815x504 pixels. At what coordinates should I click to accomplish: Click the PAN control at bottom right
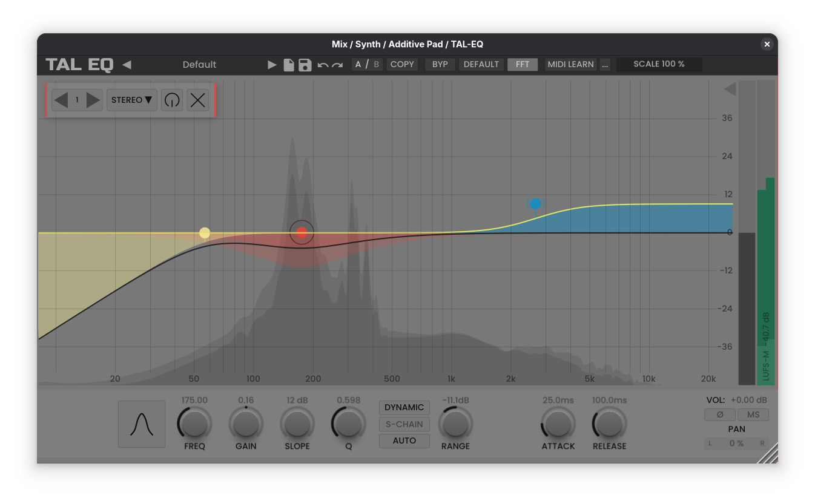pyautogui.click(x=736, y=443)
